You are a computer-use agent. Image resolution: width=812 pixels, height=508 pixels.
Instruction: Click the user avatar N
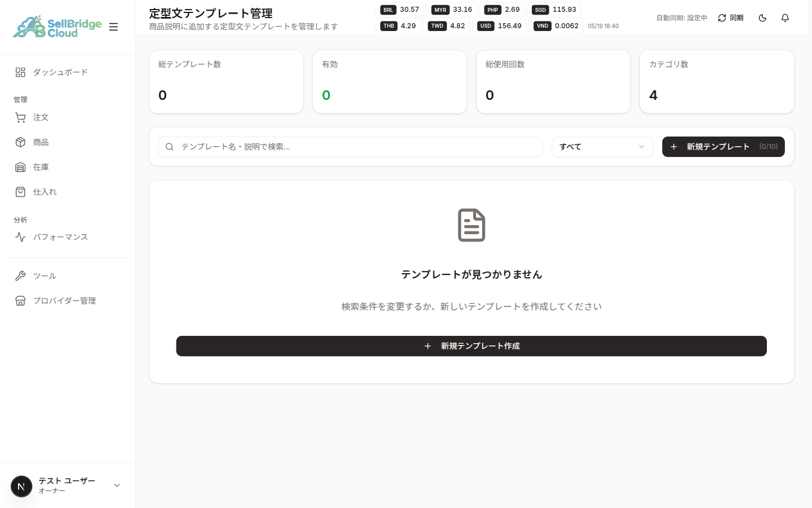click(x=21, y=486)
